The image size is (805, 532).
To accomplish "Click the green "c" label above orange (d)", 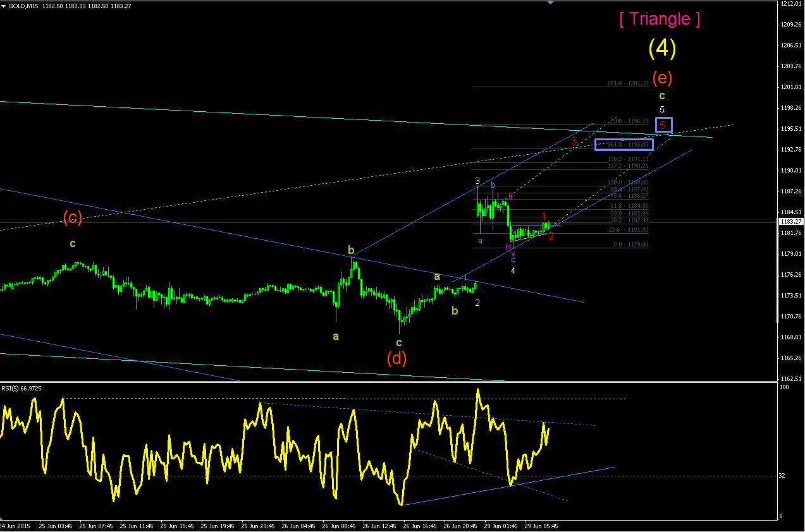I will pyautogui.click(x=398, y=343).
